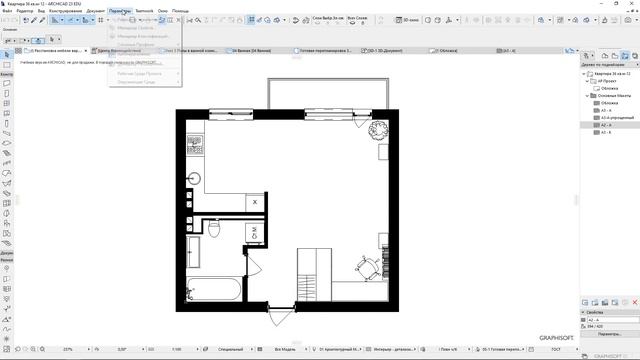
Task: Collapse the Свойства panel section
Action: tap(583, 312)
